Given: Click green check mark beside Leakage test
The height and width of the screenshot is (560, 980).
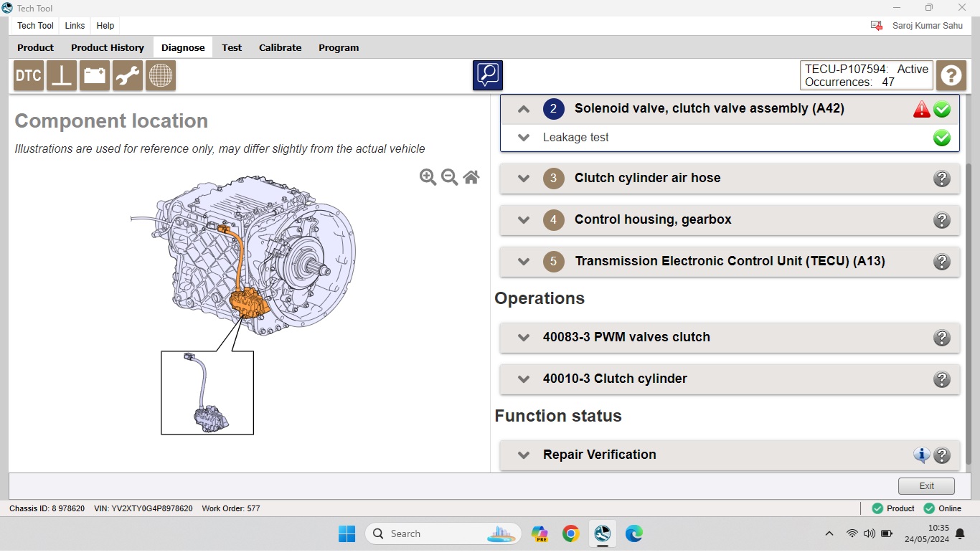Looking at the screenshot, I should (942, 138).
